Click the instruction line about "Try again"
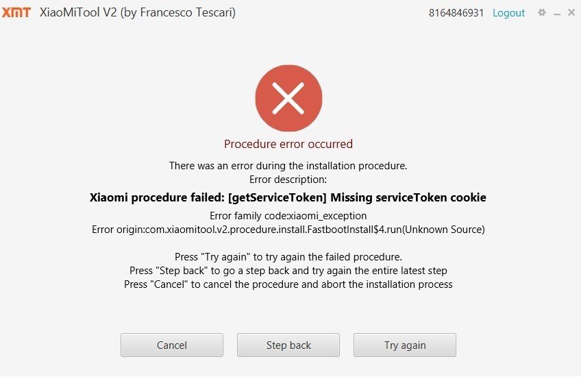This screenshot has height=392, width=581. [288, 257]
